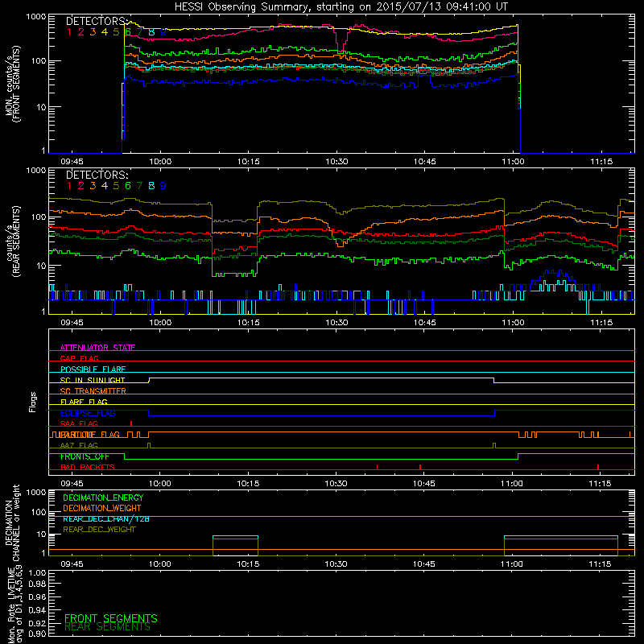
Task: Click the SC_IN_SUNLIGHT flag label
Action: (93, 380)
